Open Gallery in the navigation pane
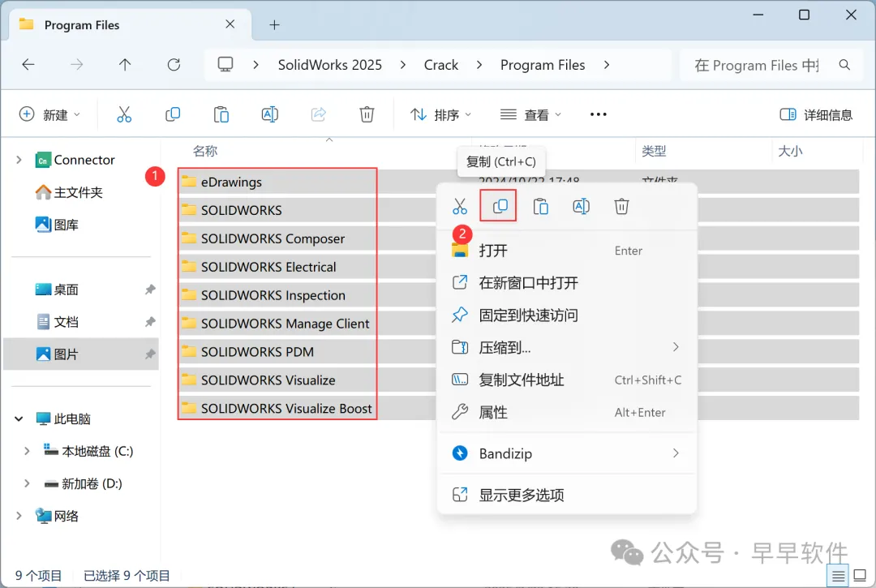876x588 pixels. 57,225
